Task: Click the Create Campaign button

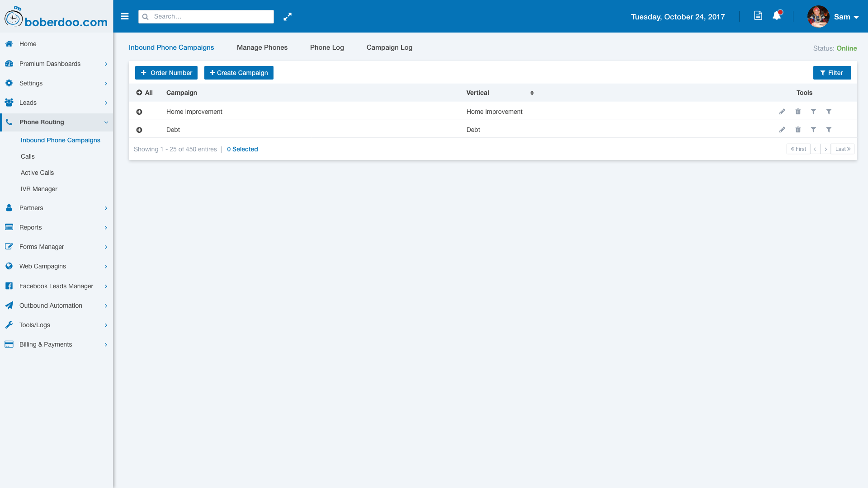Action: [x=238, y=73]
